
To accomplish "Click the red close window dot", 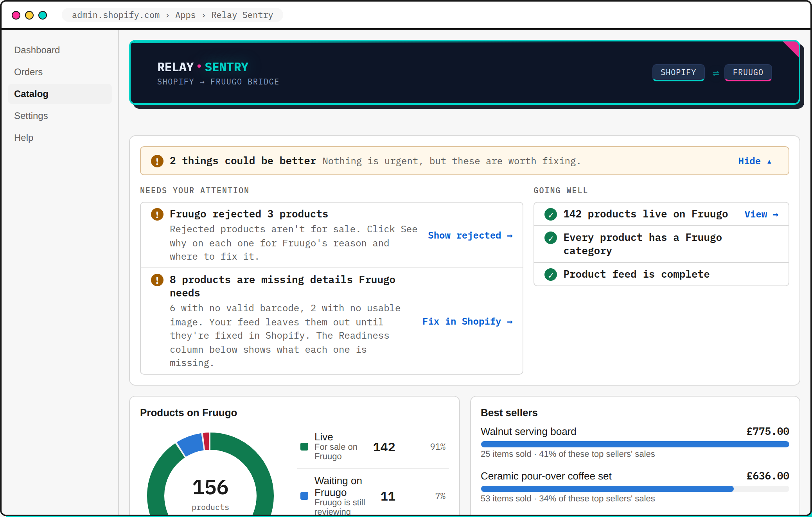I will tap(16, 15).
